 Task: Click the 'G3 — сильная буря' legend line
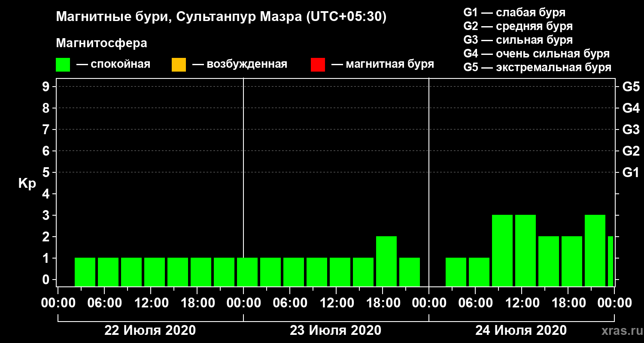(x=518, y=40)
